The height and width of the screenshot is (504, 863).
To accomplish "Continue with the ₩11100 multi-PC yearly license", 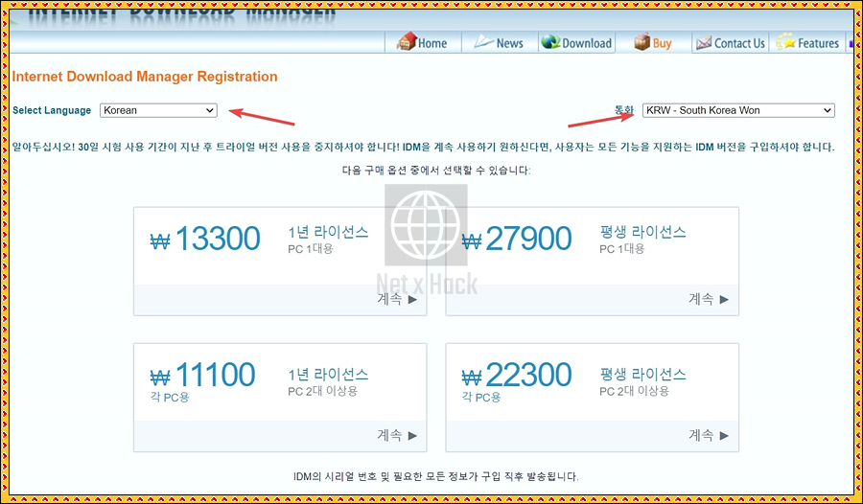I will pos(397,435).
